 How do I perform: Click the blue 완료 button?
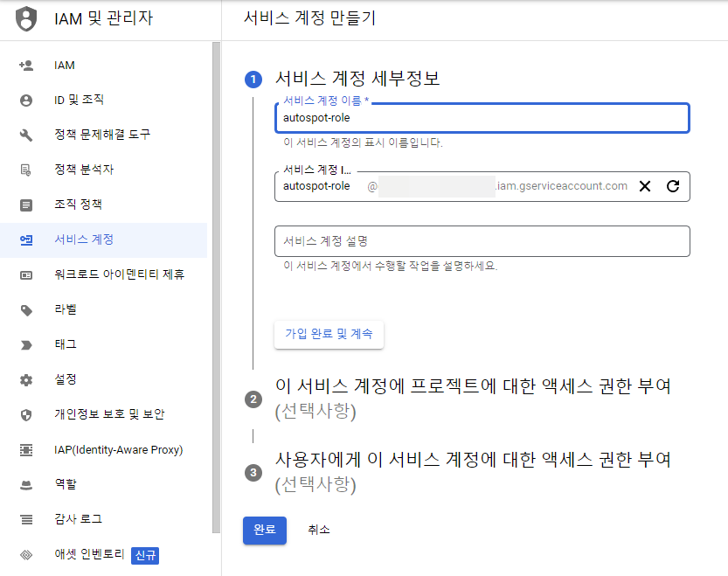pyautogui.click(x=264, y=530)
